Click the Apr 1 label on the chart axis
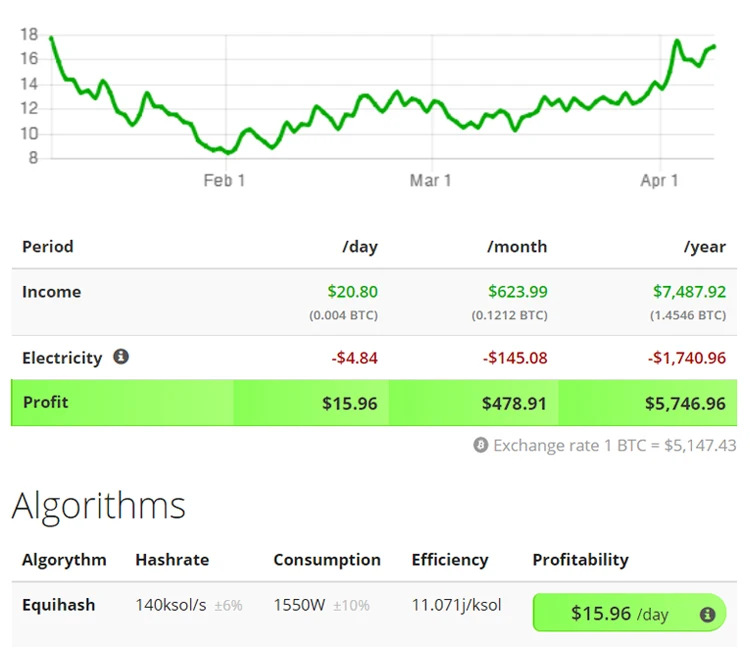 tap(659, 180)
